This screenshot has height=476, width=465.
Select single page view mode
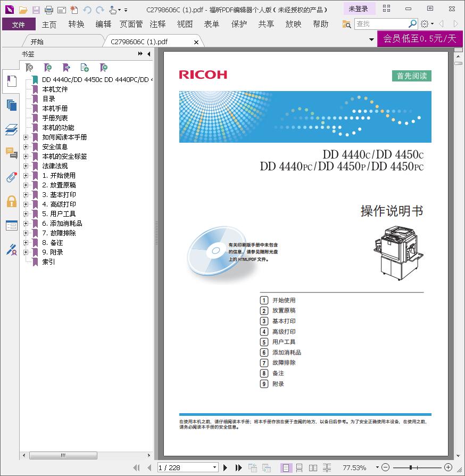pos(285,467)
